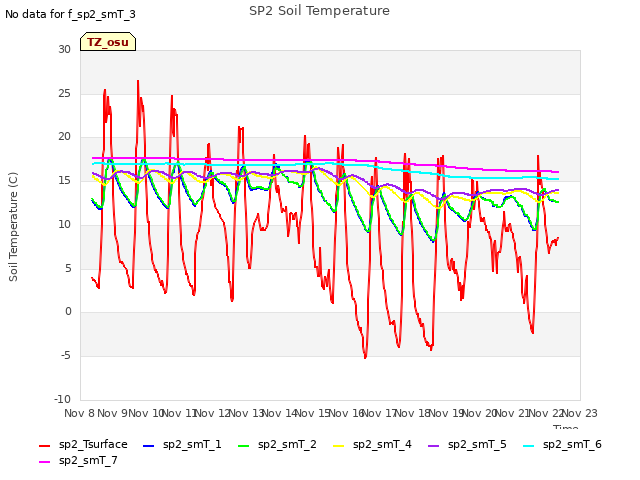This screenshot has height=480, width=640.
Task: Click the sp2_smT_5 legend label
Action: [x=477, y=444]
